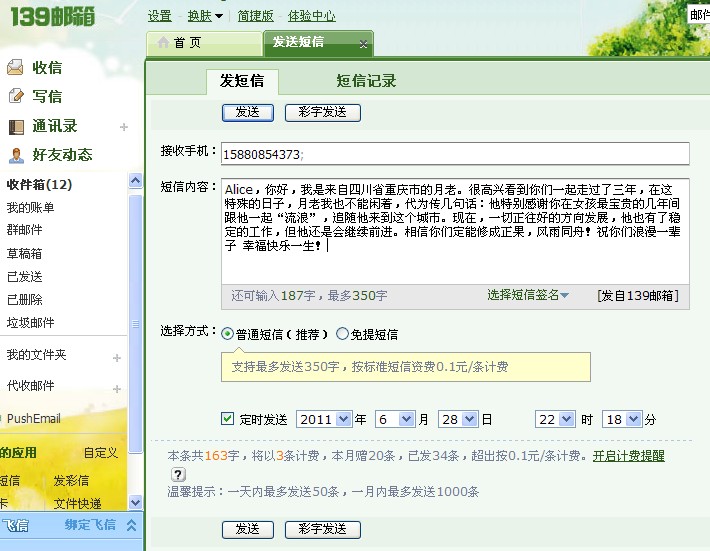Expand 选择短信签名 dropdown

point(528,295)
